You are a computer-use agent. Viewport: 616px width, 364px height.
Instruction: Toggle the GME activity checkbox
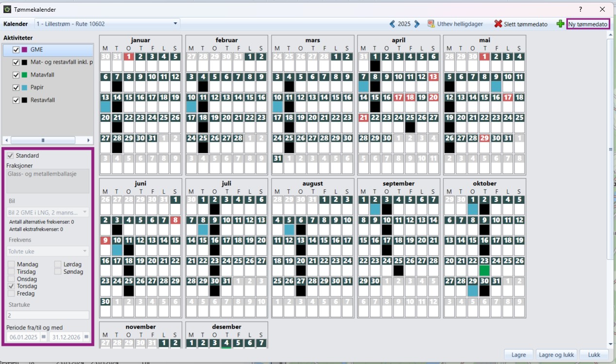click(16, 50)
